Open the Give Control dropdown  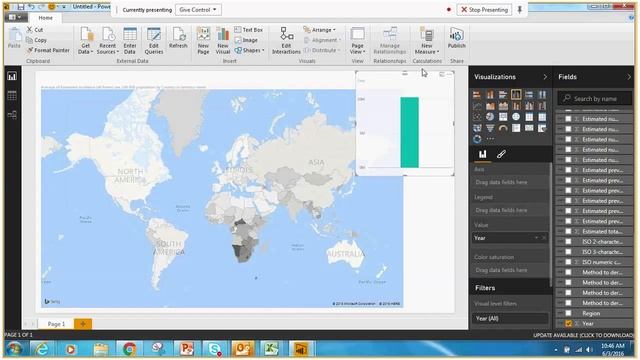click(198, 9)
